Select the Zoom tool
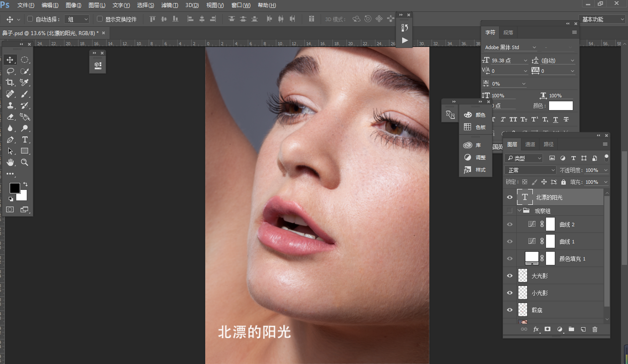 tap(25, 162)
